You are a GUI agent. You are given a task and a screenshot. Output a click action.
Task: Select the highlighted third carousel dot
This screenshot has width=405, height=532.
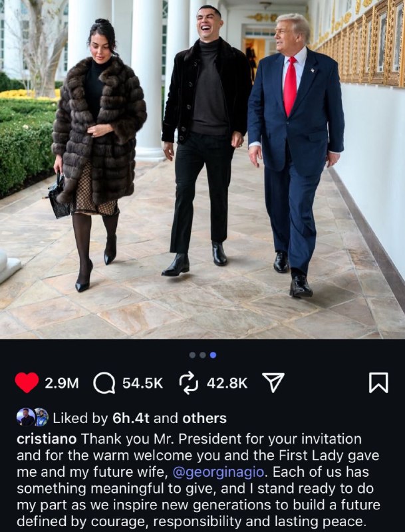click(x=213, y=355)
